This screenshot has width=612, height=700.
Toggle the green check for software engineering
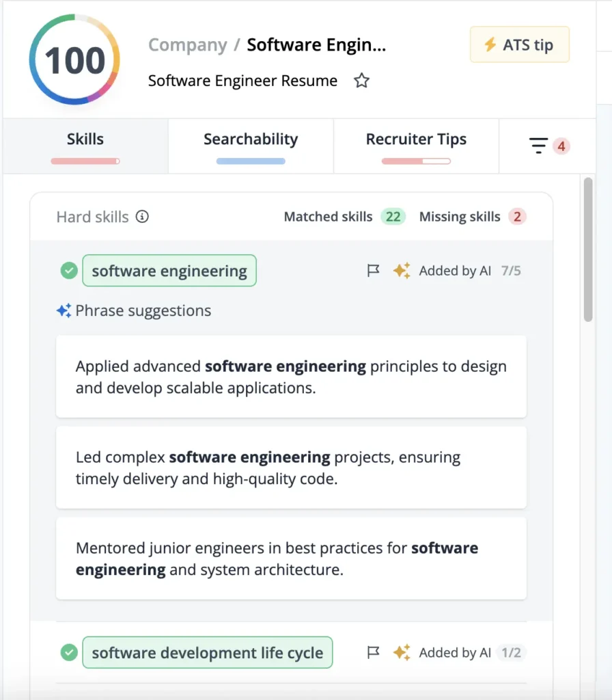click(x=68, y=271)
